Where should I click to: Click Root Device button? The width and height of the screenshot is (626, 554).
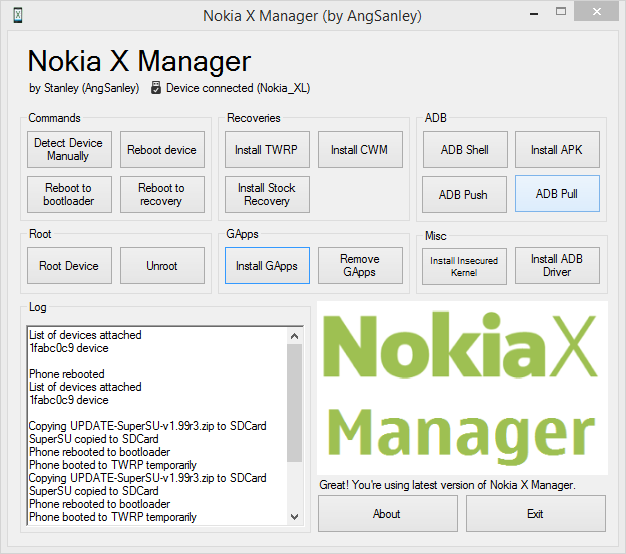coord(69,265)
